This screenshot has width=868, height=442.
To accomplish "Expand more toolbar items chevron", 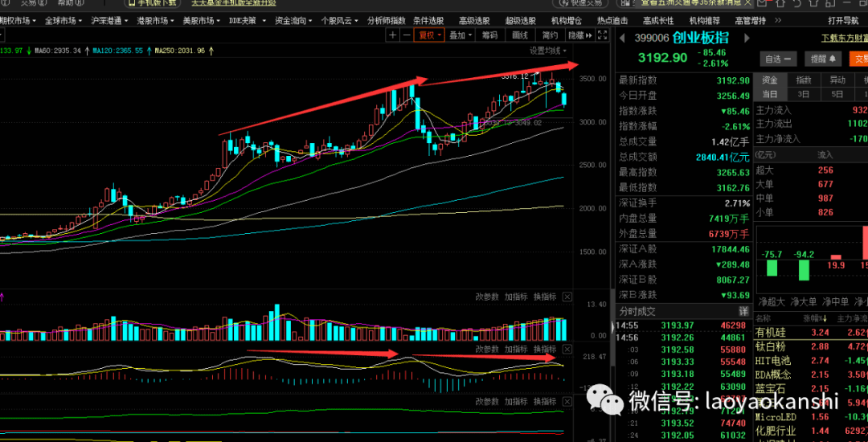I will coord(778,21).
